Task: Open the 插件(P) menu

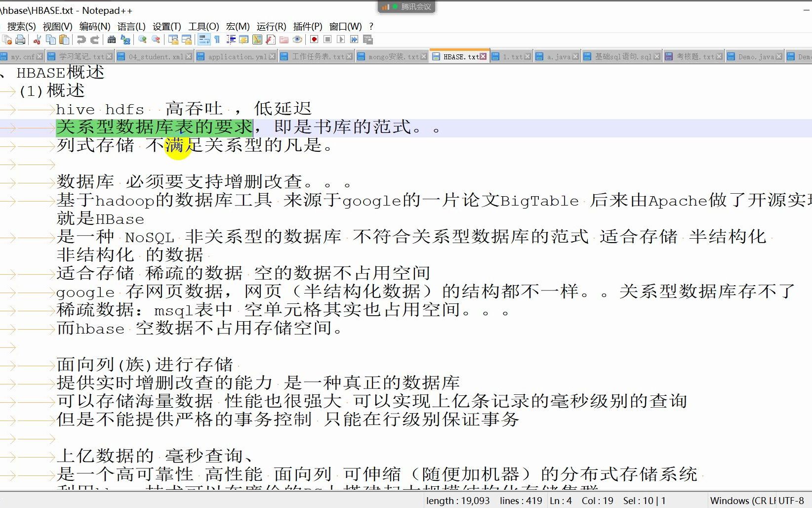Action: (x=308, y=26)
